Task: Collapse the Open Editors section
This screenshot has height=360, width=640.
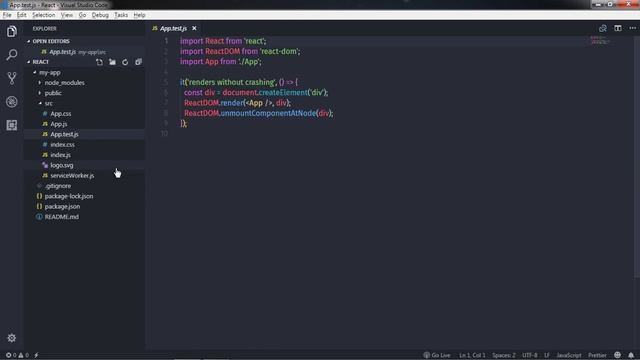Action: pyautogui.click(x=51, y=41)
